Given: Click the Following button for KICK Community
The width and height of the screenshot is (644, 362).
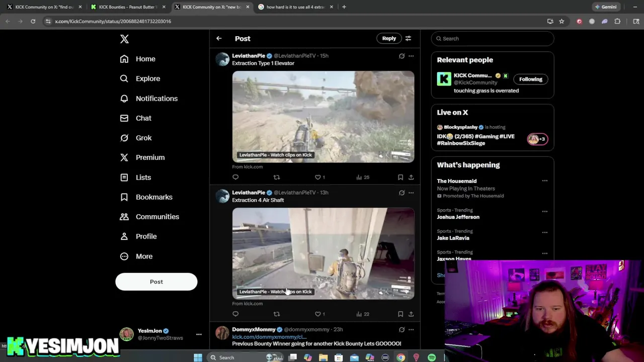Looking at the screenshot, I should (531, 79).
